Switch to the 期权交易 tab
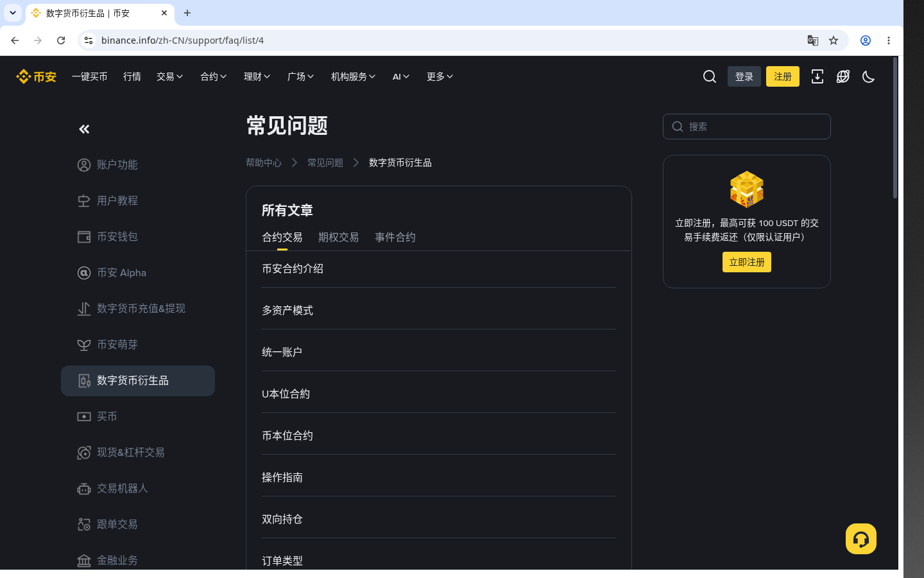This screenshot has height=578, width=924. coord(339,238)
